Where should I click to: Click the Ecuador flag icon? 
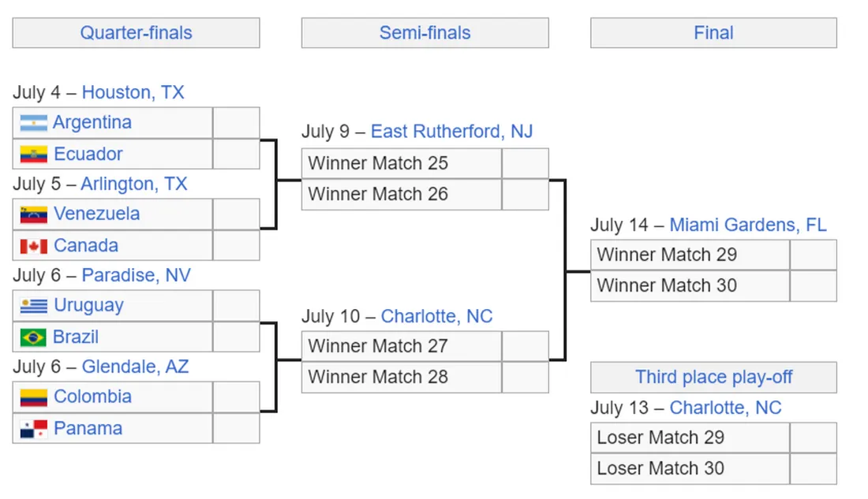(x=33, y=155)
